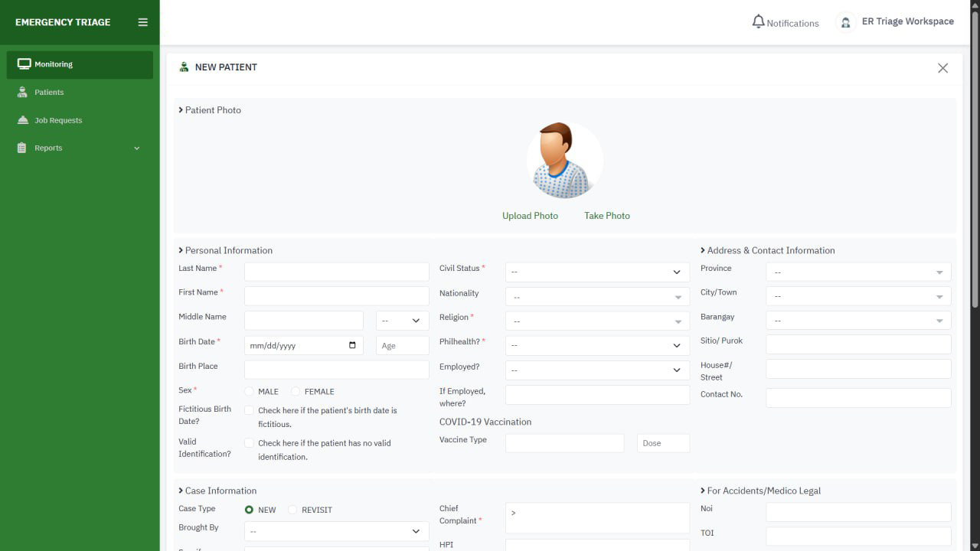Screen dimensions: 980x551
Task: Select the MALE sex radio button
Action: tap(249, 392)
